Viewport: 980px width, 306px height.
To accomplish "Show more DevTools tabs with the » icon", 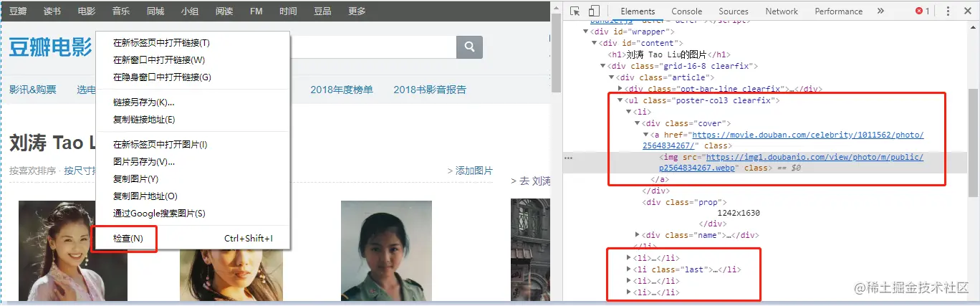I will coord(880,11).
